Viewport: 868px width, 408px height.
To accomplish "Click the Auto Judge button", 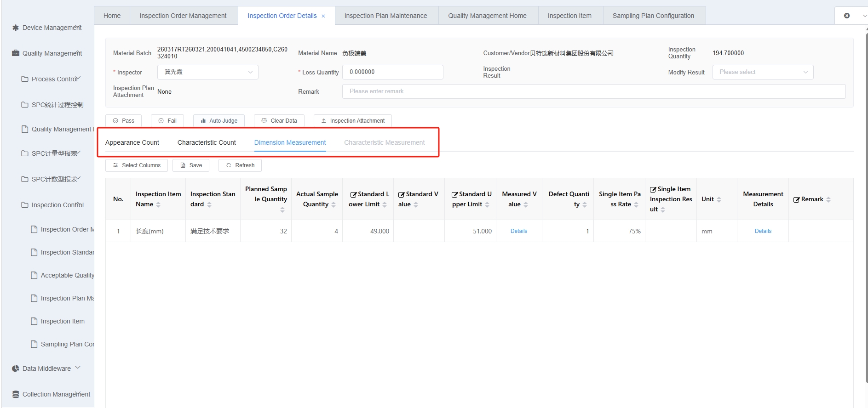I will [219, 121].
